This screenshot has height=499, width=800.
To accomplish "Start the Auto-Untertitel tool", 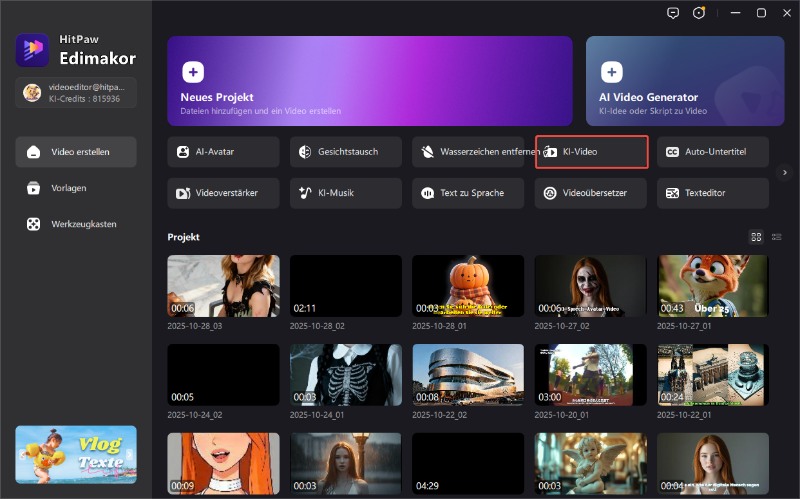I will 713,152.
